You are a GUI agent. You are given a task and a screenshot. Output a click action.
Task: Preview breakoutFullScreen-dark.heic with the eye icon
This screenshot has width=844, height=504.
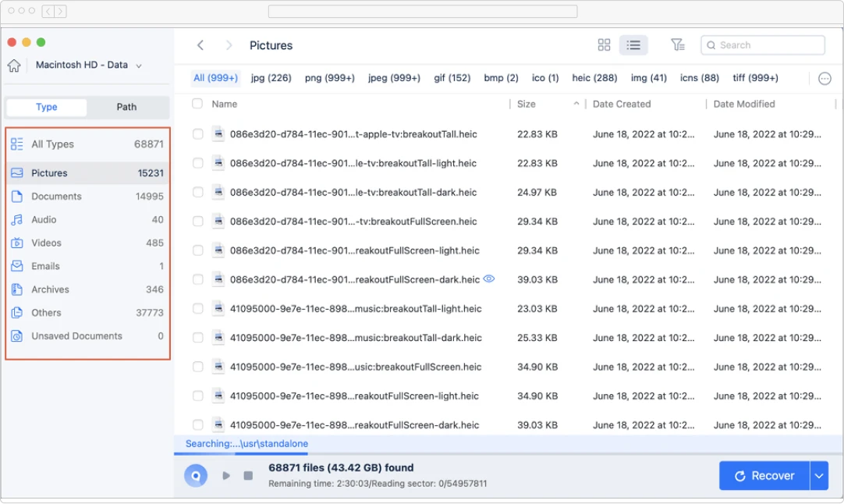(489, 279)
